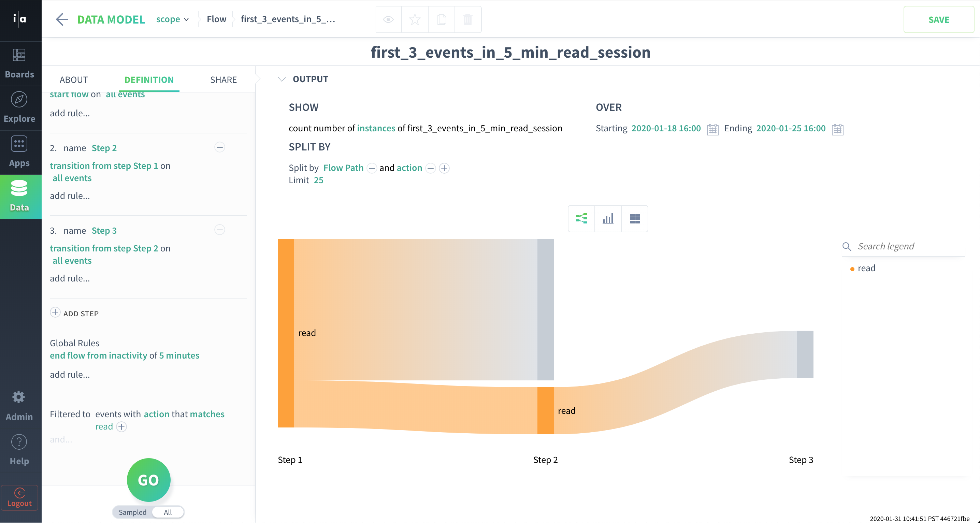Open the starting date calendar icon
The width and height of the screenshot is (980, 523).
[712, 129]
